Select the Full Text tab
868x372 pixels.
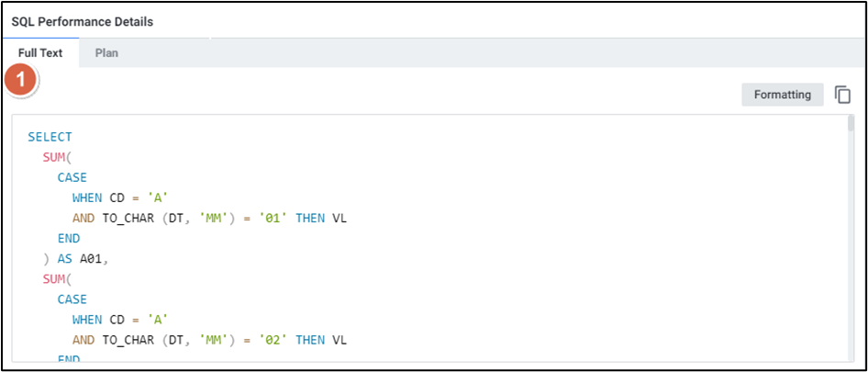point(40,53)
